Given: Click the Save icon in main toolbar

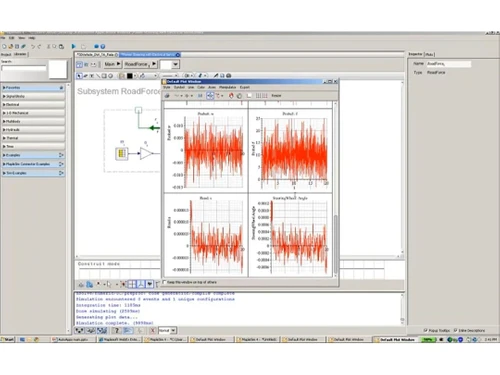Looking at the screenshot, I should point(17,46).
